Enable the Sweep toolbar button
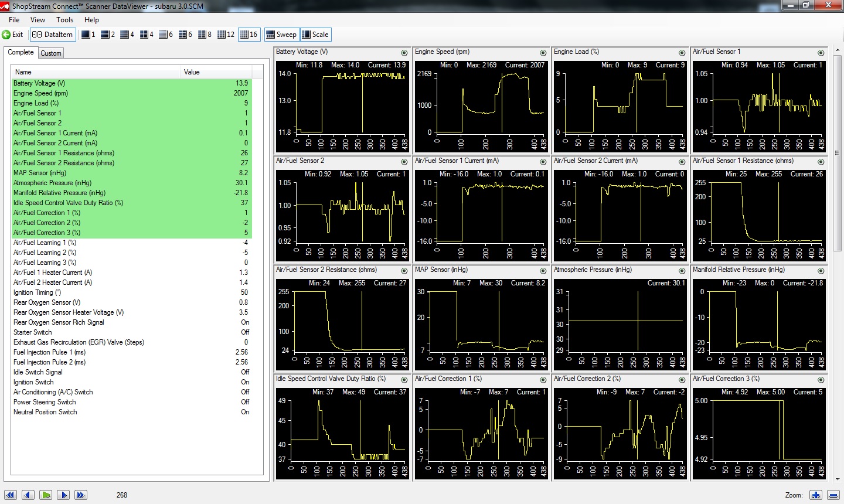This screenshot has width=844, height=504. point(281,35)
